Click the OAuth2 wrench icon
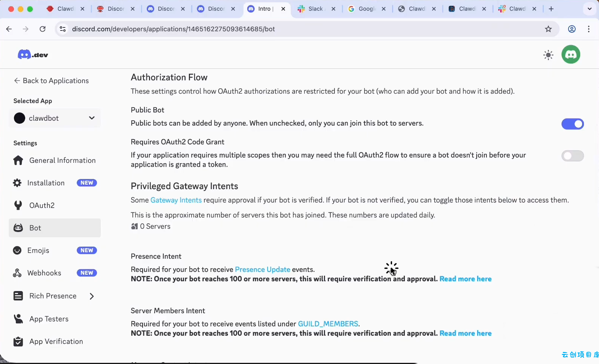 [18, 205]
